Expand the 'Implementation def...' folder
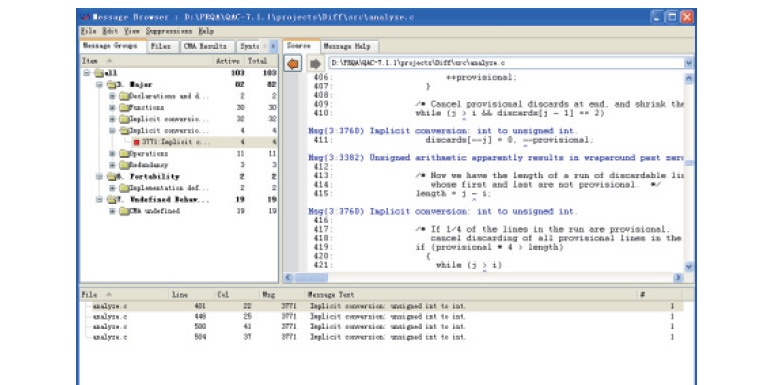The width and height of the screenshot is (770, 385). 112,188
